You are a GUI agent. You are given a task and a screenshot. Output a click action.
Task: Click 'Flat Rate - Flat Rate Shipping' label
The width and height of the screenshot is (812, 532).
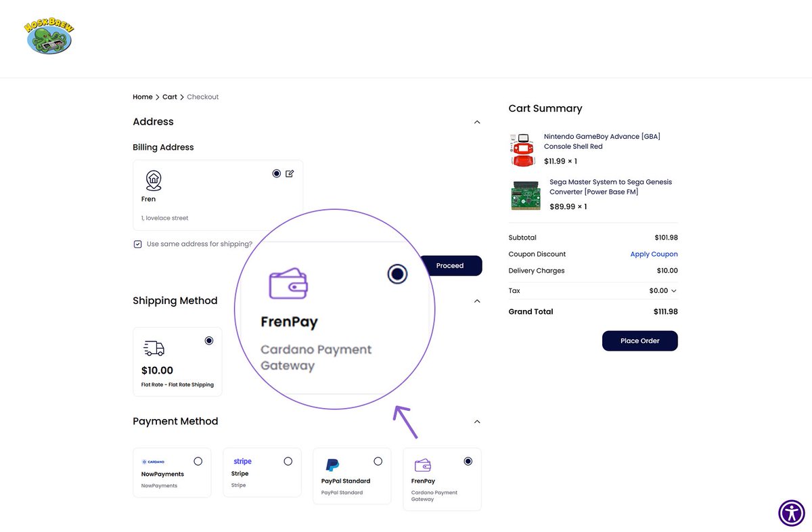click(177, 384)
